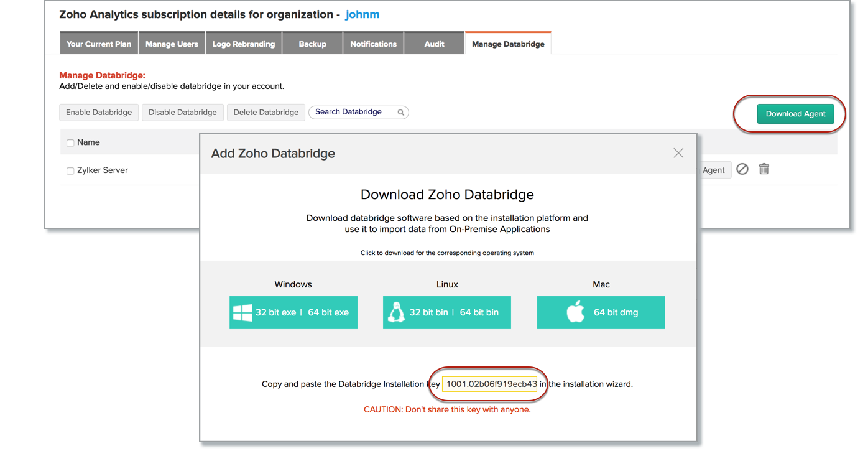Click the disable icon in Zylker Server row

[x=742, y=169]
